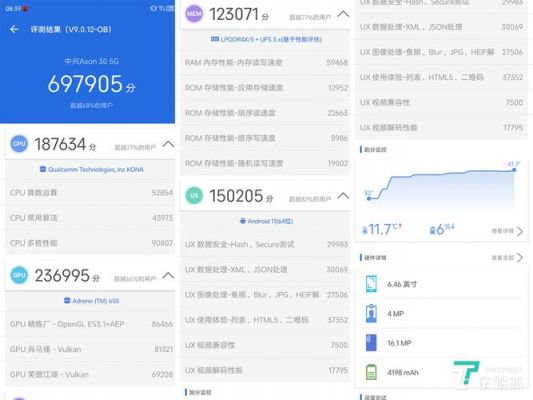Tap the back arrow in the blue header

[x=14, y=29]
